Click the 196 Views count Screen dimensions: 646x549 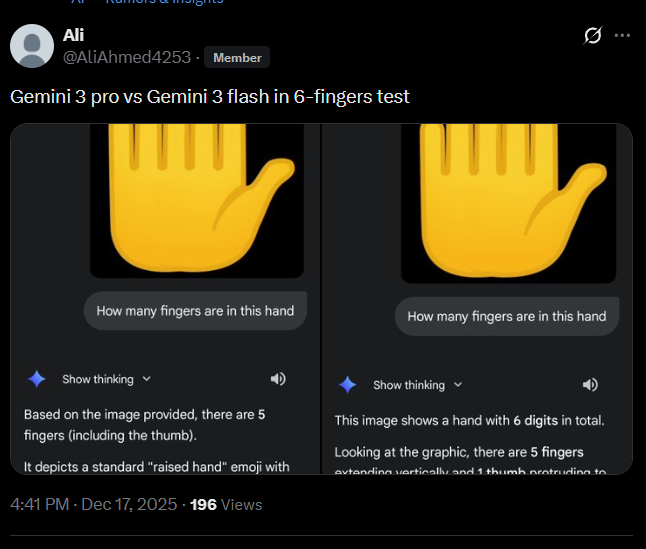point(226,504)
